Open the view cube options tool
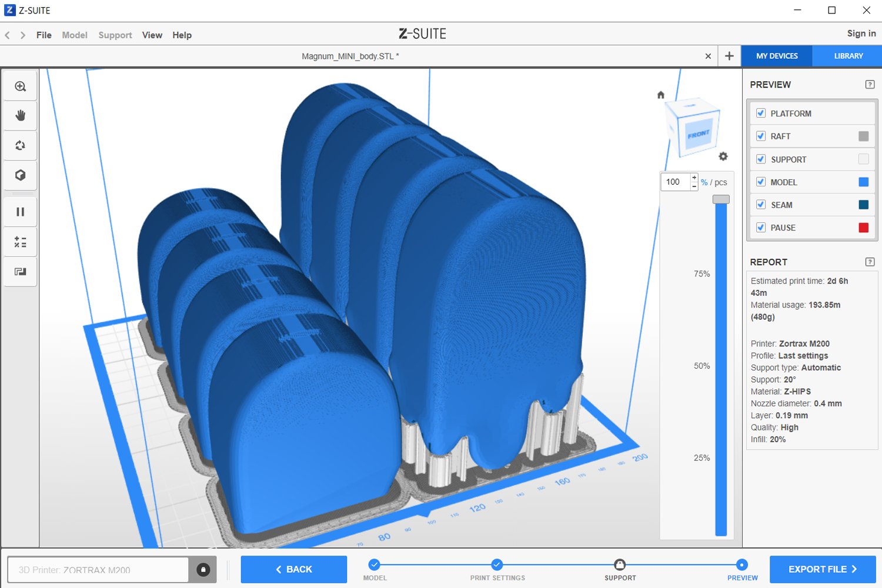 pos(21,175)
